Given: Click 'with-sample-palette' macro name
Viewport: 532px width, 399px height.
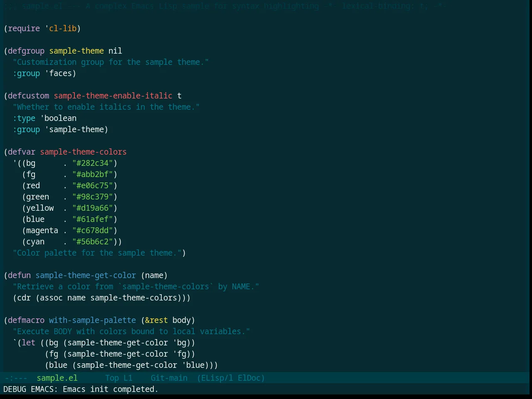Looking at the screenshot, I should [x=92, y=320].
